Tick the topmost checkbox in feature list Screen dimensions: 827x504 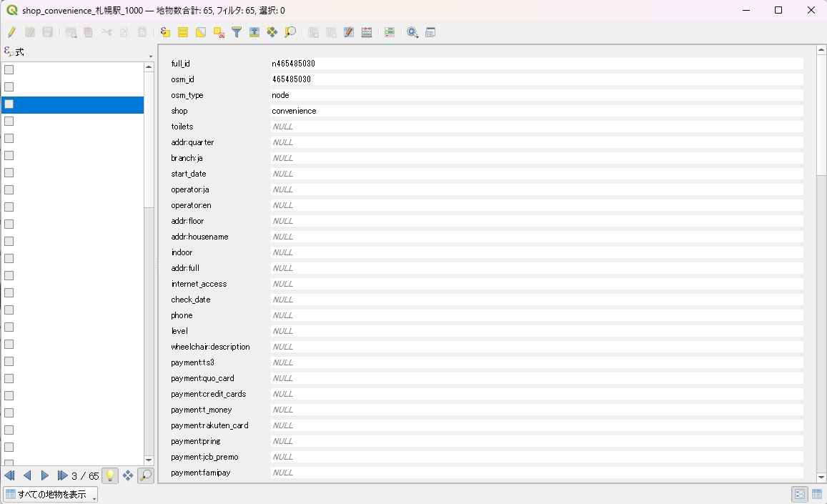click(9, 69)
